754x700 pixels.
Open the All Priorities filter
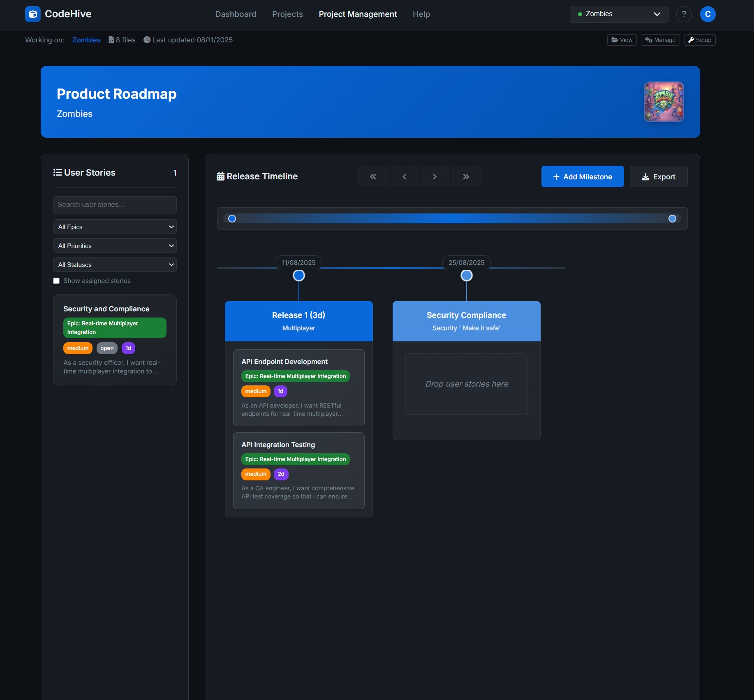(115, 246)
